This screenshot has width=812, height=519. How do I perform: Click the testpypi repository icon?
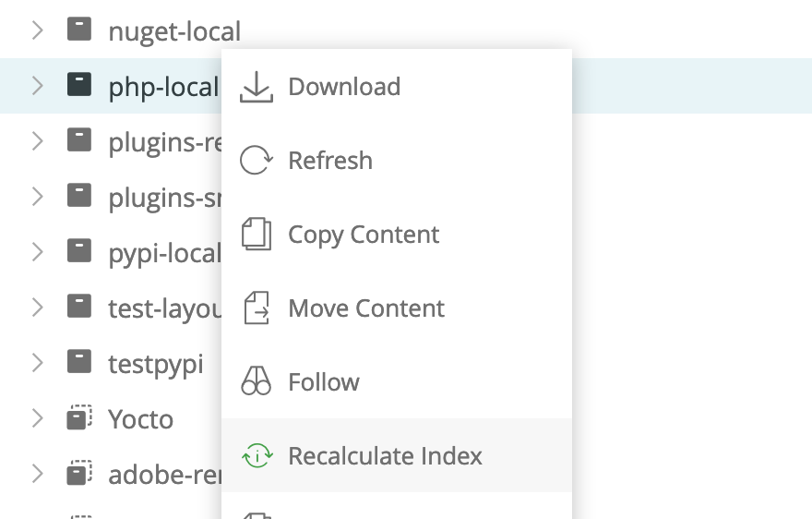click(x=80, y=363)
